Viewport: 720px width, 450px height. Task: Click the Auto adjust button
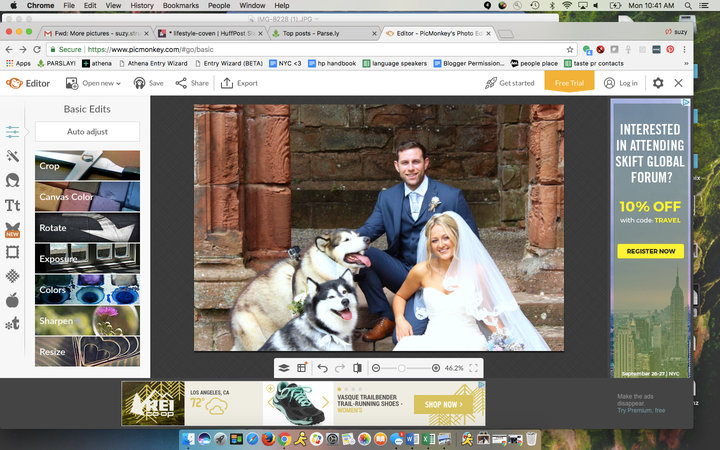(x=87, y=132)
